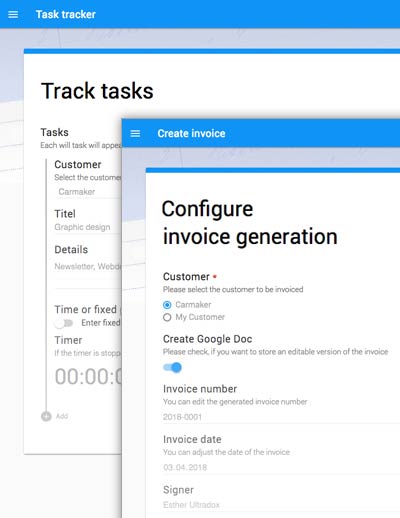The image size is (400, 518).
Task: Open the Customer dropdown showing Carmaker
Action: (88, 192)
